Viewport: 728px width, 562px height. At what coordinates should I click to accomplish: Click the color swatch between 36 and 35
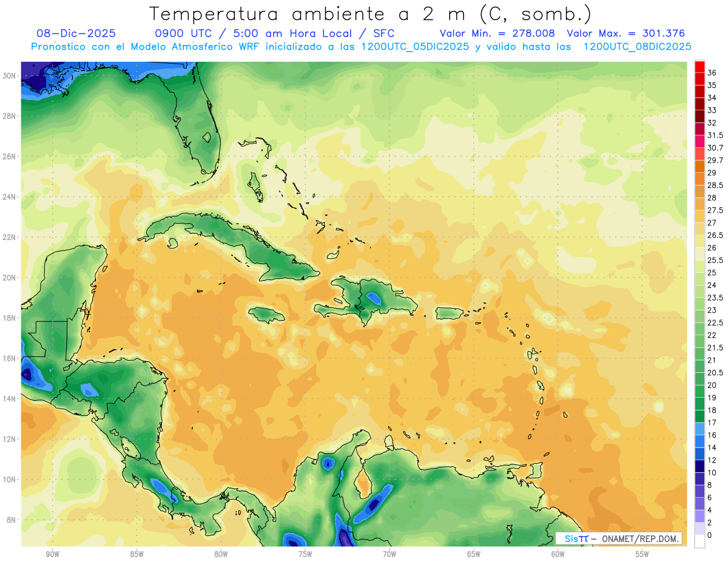point(699,79)
